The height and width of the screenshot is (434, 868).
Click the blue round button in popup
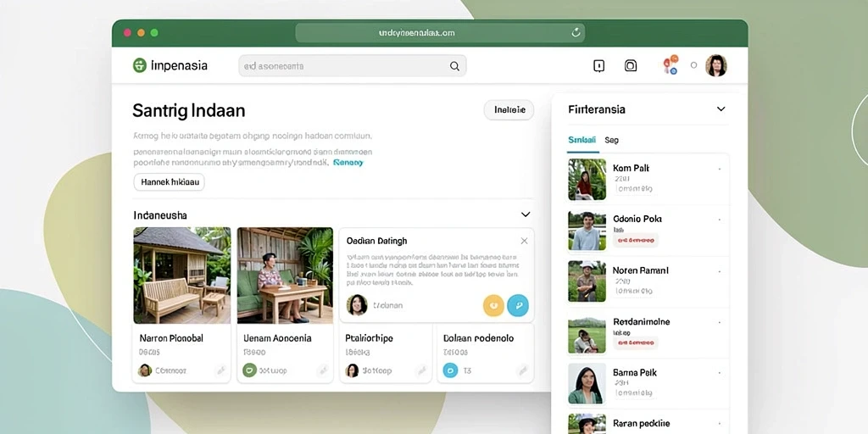point(518,305)
